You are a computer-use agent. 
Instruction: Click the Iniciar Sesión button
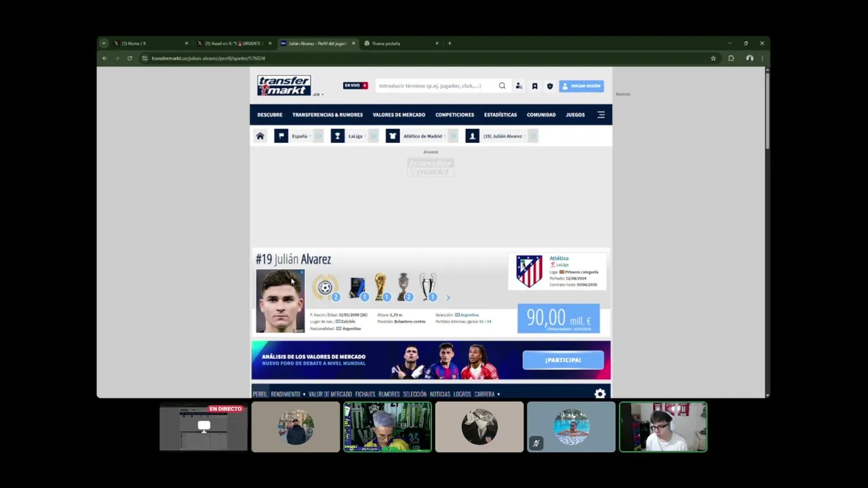point(581,86)
